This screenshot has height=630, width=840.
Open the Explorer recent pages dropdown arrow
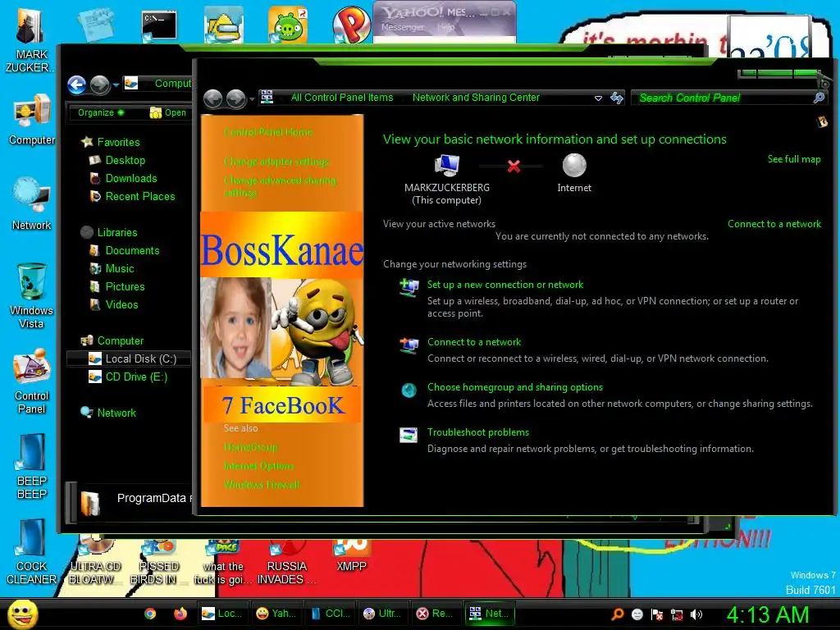point(115,84)
